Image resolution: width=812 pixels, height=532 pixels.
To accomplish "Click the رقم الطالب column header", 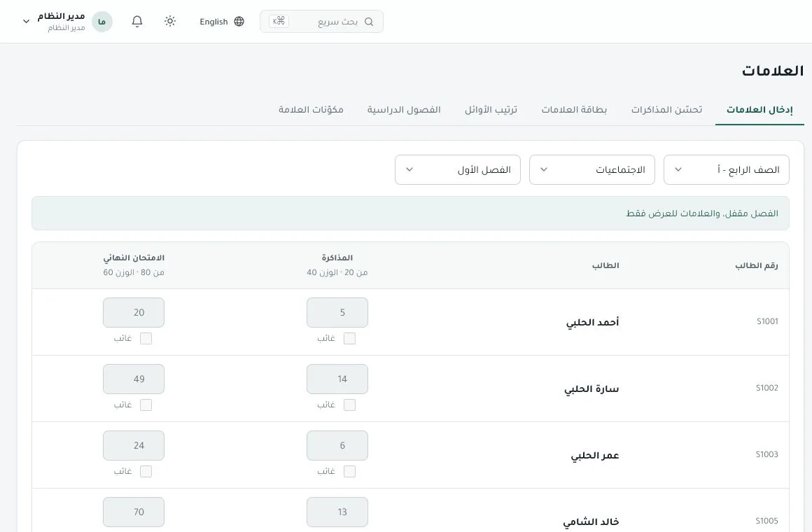I will pyautogui.click(x=757, y=266).
